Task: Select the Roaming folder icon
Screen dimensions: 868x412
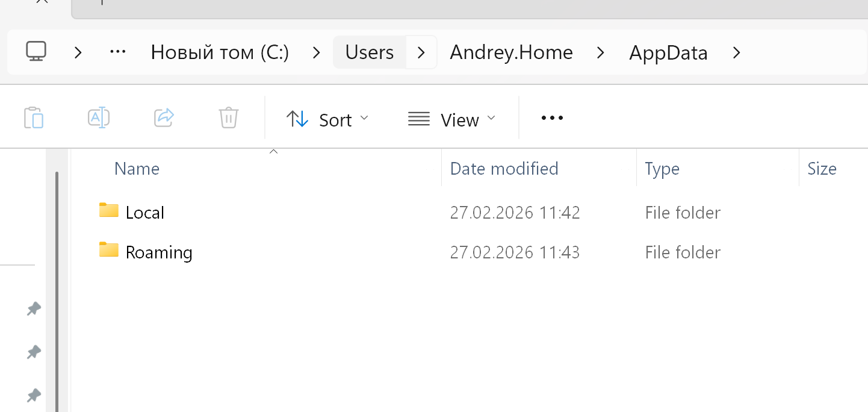Action: click(x=109, y=251)
